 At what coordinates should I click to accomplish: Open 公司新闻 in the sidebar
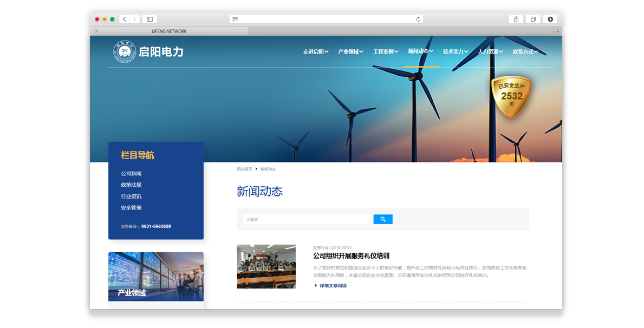pyautogui.click(x=131, y=174)
